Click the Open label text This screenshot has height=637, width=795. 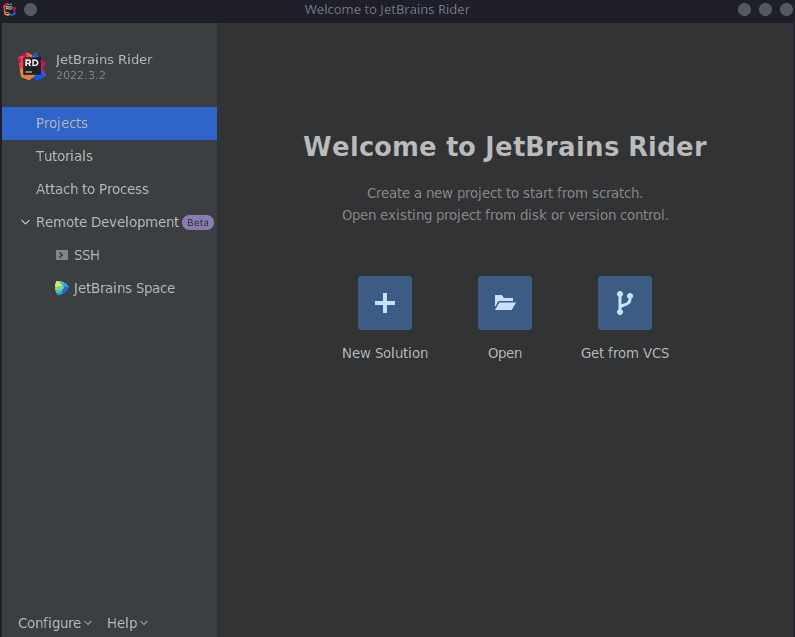(505, 353)
